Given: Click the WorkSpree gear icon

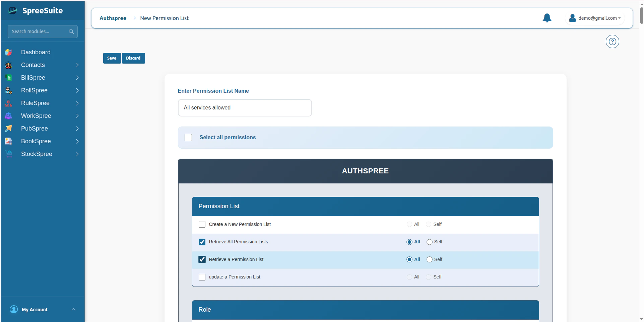Looking at the screenshot, I should point(8,116).
